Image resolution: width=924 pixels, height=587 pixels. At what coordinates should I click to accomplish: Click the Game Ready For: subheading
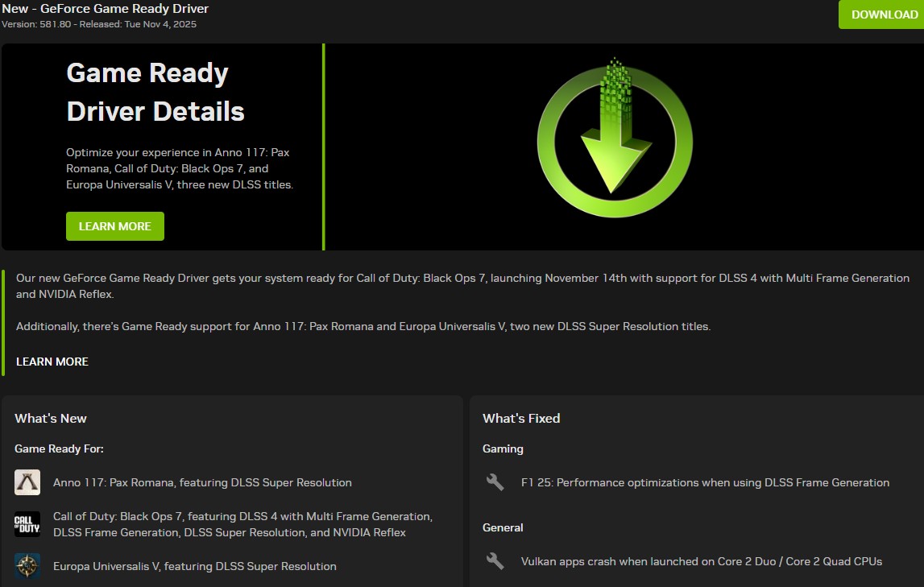coord(59,449)
